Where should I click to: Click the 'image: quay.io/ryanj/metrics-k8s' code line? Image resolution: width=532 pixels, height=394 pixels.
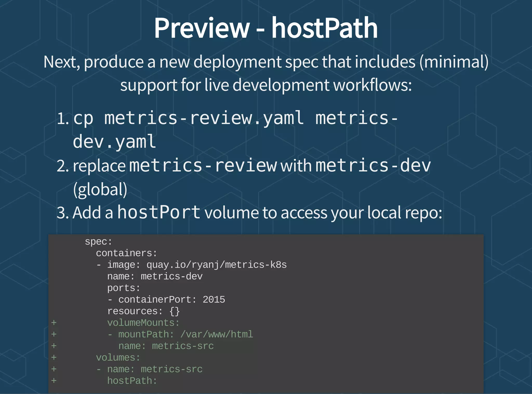click(x=197, y=265)
